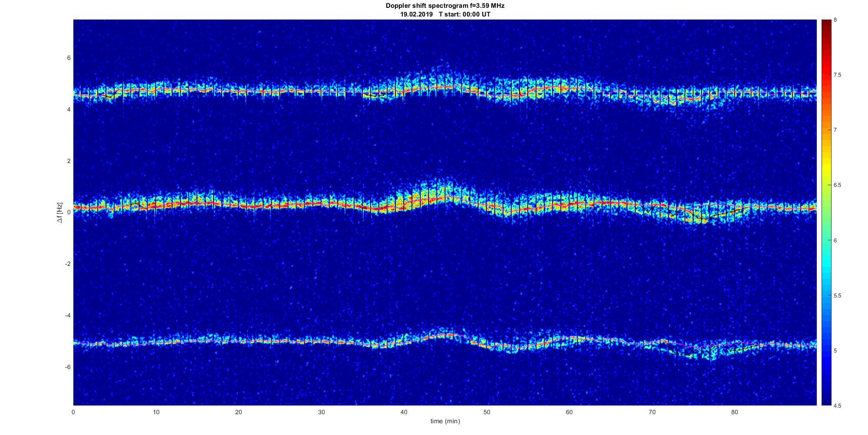868x435 pixels.
Task: Click the colorbar tick label 5
Action: (835, 351)
